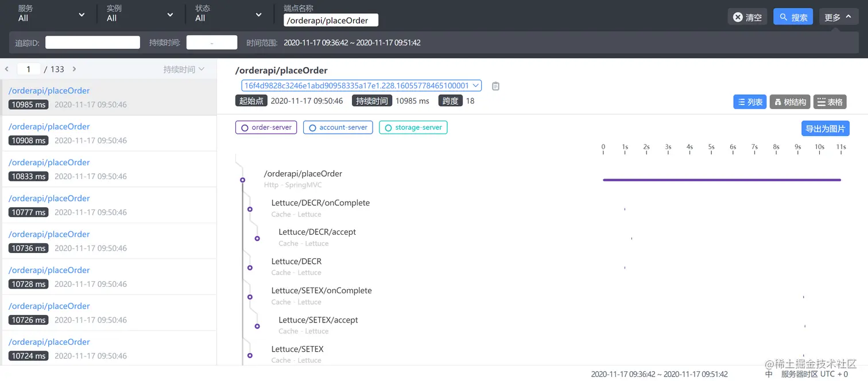Open the trace ID selector dropdown

pos(361,85)
